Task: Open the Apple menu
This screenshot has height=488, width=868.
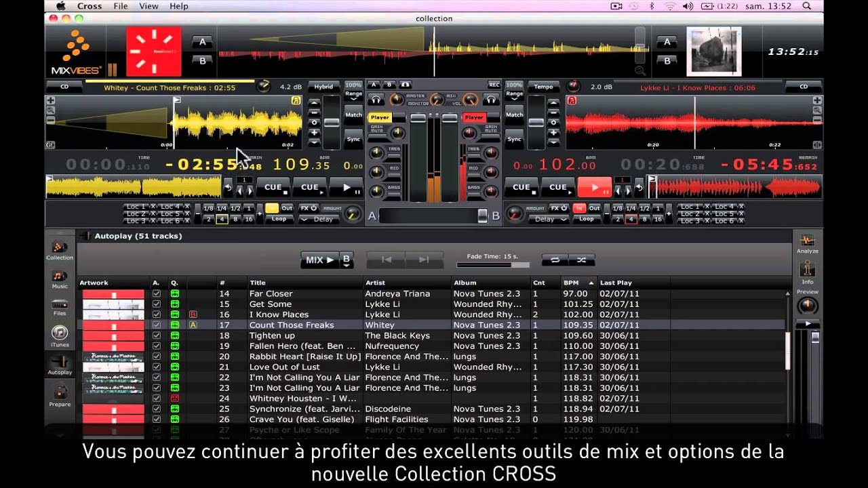Action: 61,6
